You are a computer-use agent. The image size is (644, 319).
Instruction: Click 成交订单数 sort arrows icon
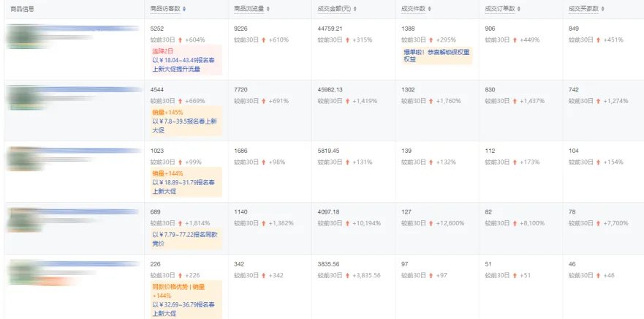point(520,9)
